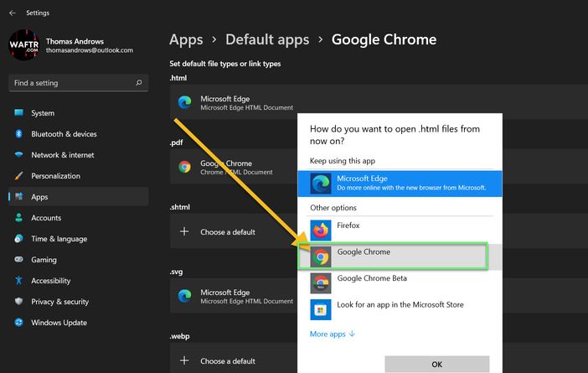Click the Network wifi icon
588x373 pixels.
click(18, 154)
